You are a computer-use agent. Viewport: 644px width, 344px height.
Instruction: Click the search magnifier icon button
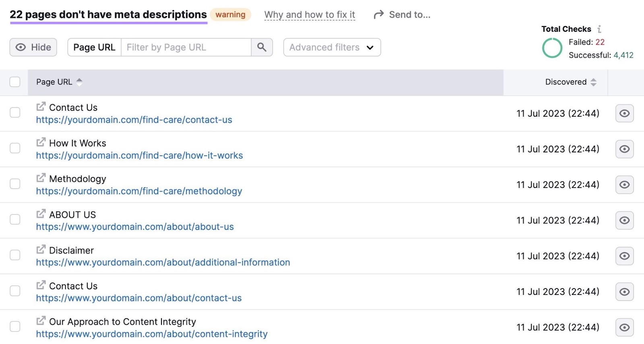(262, 47)
